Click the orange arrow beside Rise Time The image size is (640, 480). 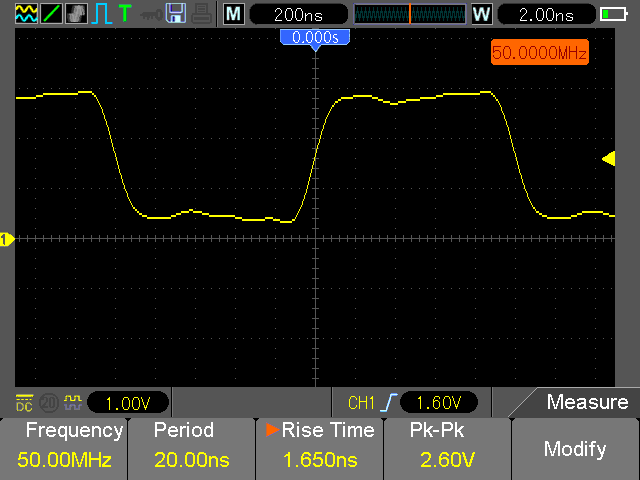coord(272,430)
